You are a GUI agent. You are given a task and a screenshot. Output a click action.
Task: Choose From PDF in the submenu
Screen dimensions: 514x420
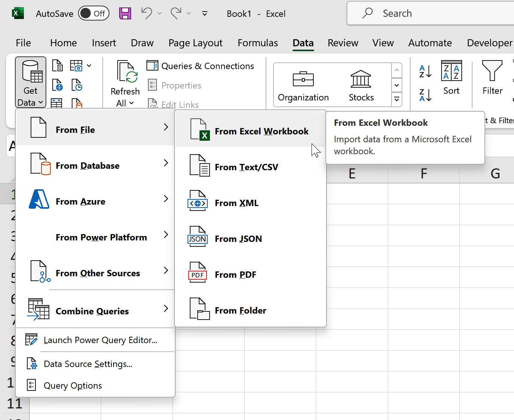pos(251,274)
